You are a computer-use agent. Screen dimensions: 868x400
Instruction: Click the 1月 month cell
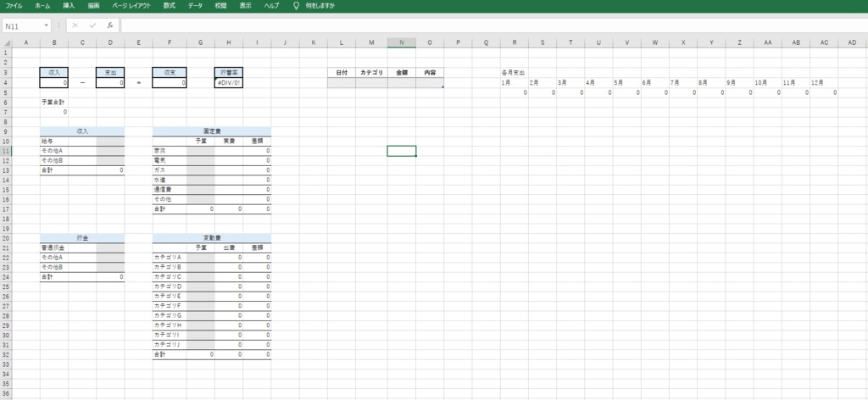point(515,82)
